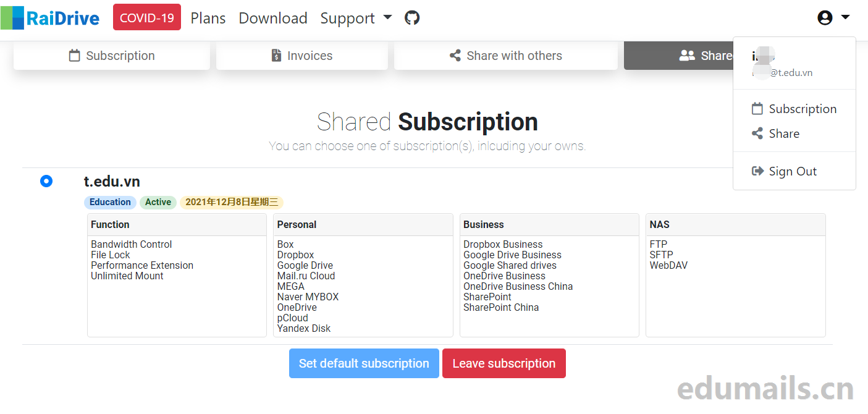Click the RaiDrive logo
The width and height of the screenshot is (868, 414).
(50, 18)
